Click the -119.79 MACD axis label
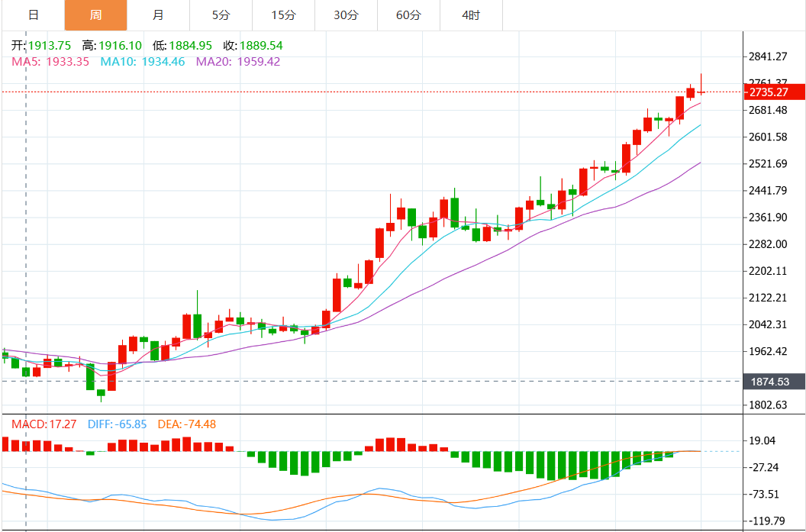 click(x=768, y=521)
